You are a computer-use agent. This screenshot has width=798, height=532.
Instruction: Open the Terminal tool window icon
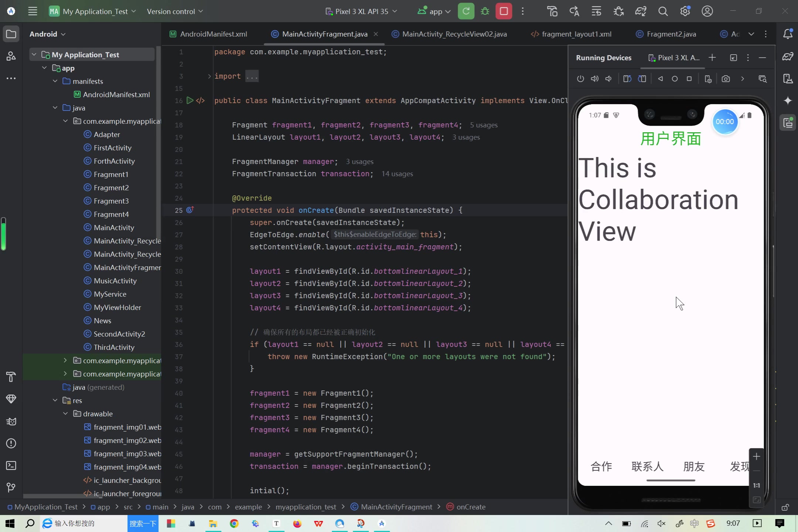11,465
